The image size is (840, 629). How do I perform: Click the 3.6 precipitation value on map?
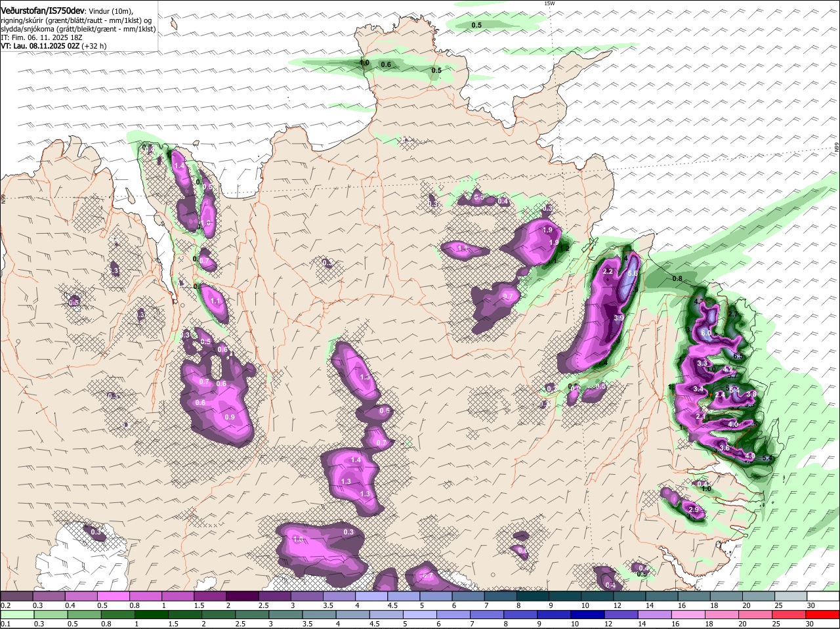(724, 448)
